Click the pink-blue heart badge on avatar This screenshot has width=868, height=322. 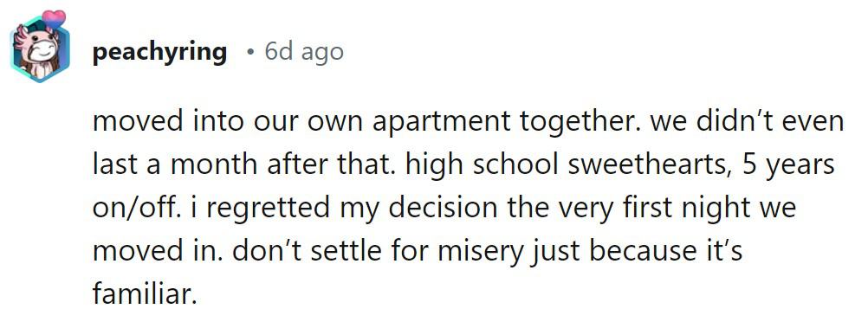click(54, 20)
